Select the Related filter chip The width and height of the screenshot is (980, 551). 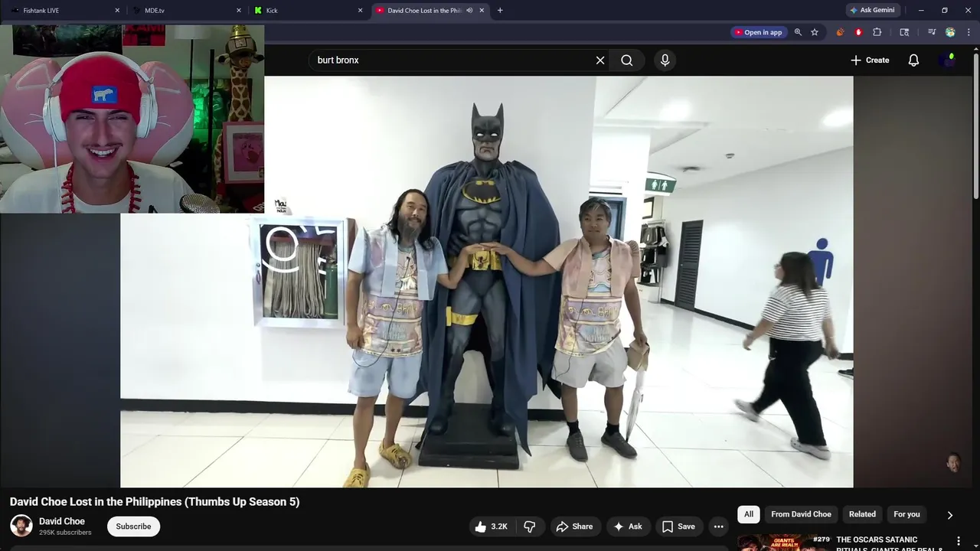(x=862, y=514)
